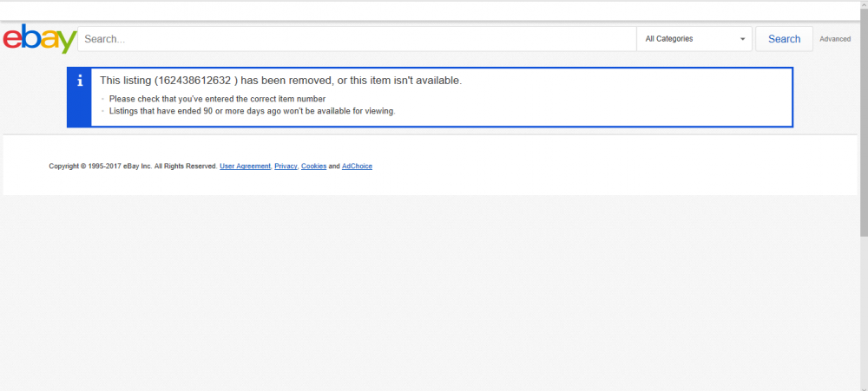Click the item number 162438612632
This screenshot has height=391, width=868.
193,81
